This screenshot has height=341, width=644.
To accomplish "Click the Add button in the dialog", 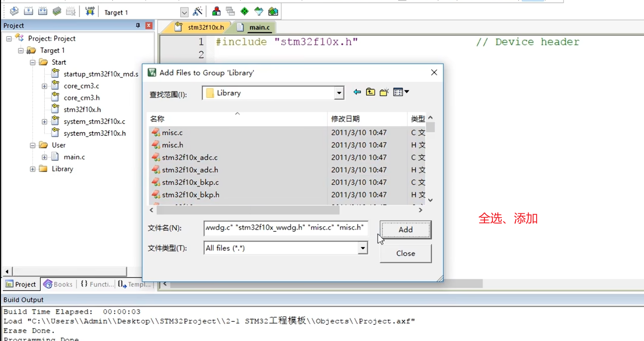I will pos(405,229).
